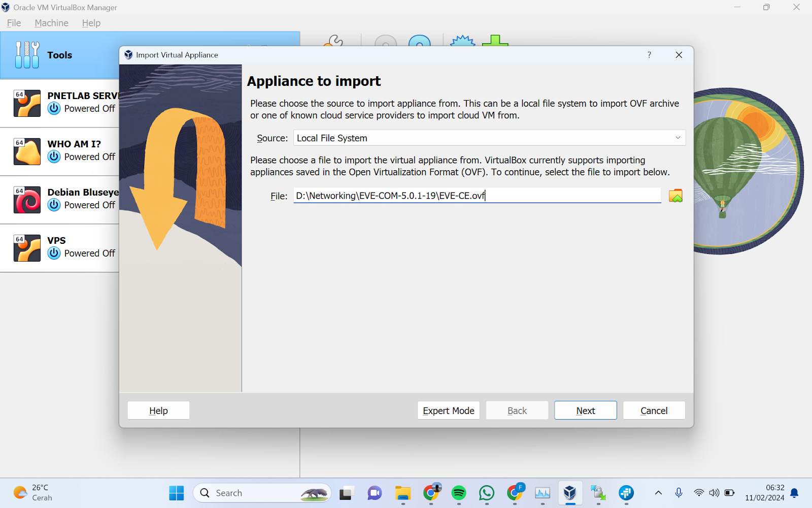Open Task View from taskbar

346,493
